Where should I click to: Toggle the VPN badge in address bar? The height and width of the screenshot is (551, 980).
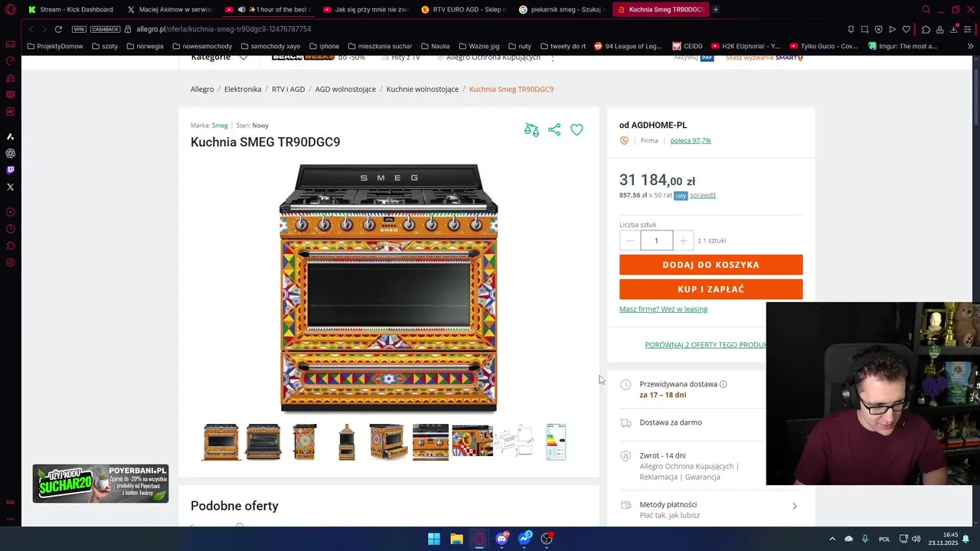point(79,29)
